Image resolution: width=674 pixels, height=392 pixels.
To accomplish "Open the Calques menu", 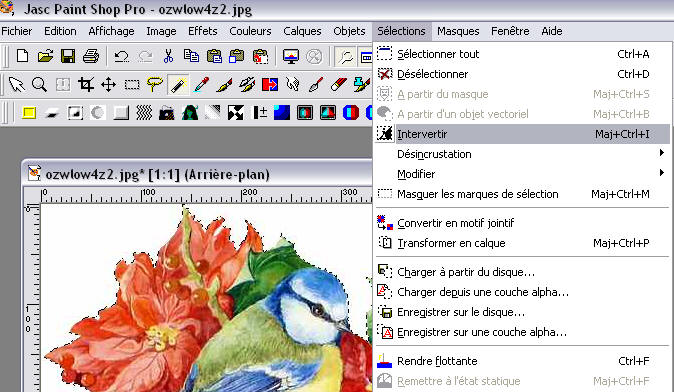I will 302,31.
